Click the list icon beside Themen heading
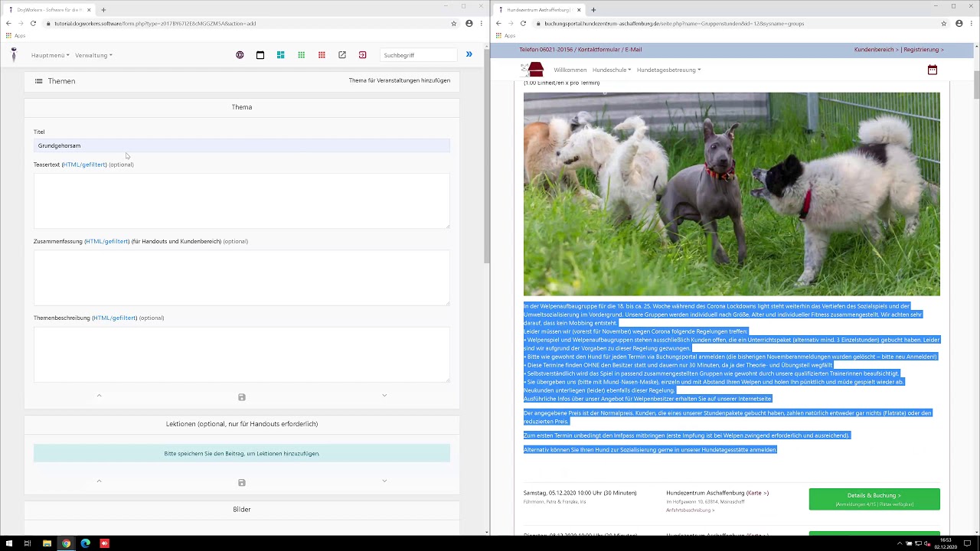The width and height of the screenshot is (980, 551). 38,81
